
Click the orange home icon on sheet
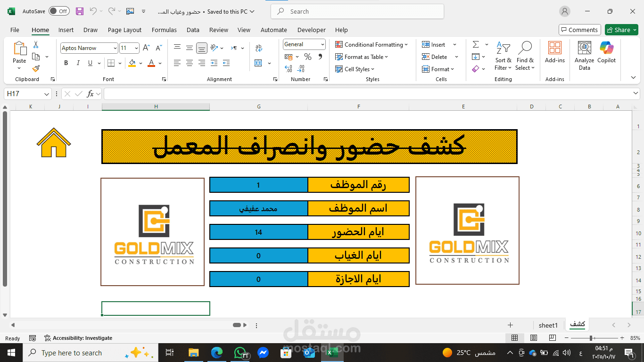pos(54,142)
